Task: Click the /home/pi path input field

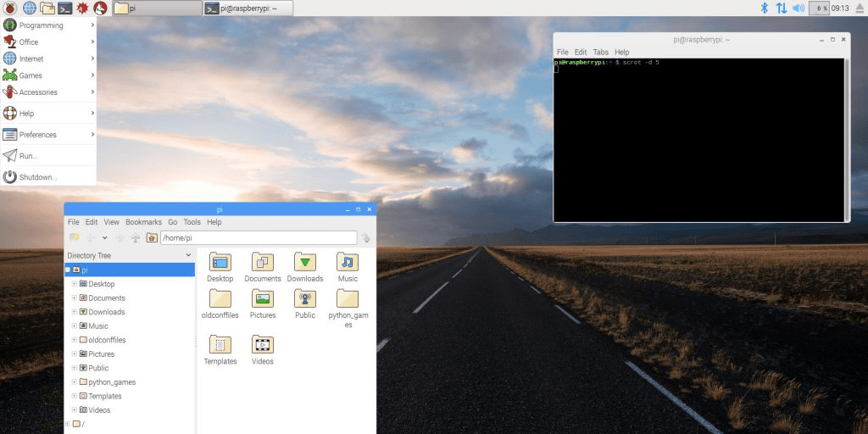Action: (259, 238)
